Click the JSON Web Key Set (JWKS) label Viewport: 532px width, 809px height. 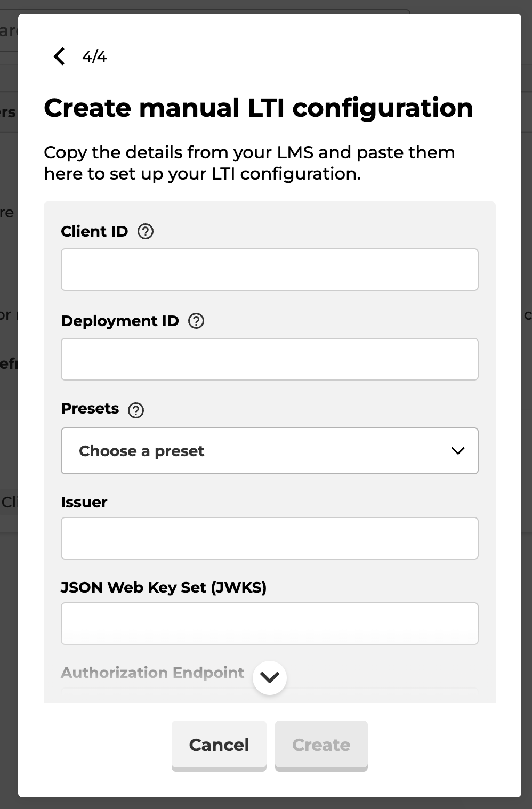[x=164, y=587]
